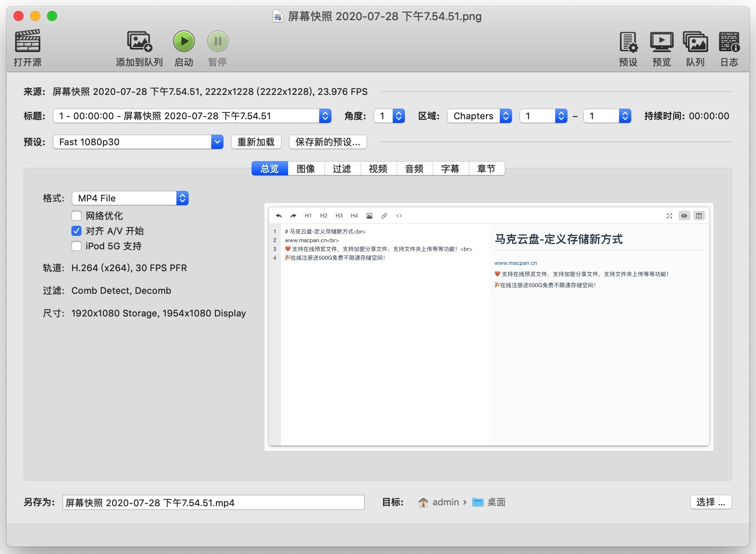Switch to the Video (视频) tab
The height and width of the screenshot is (554, 756).
point(378,169)
